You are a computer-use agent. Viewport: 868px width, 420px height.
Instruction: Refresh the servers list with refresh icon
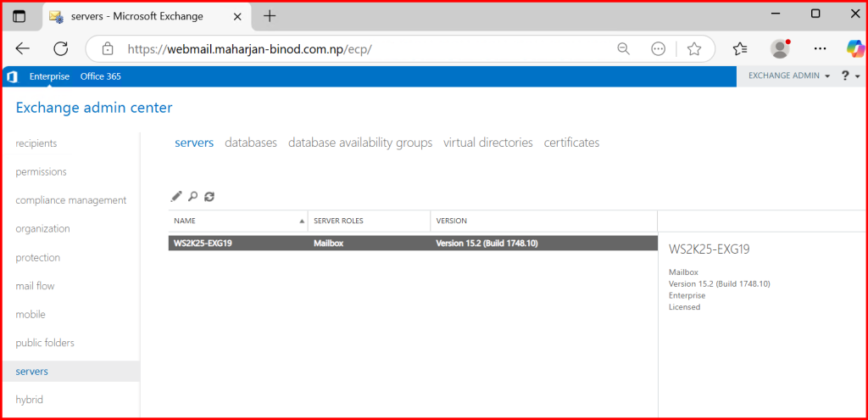point(209,197)
